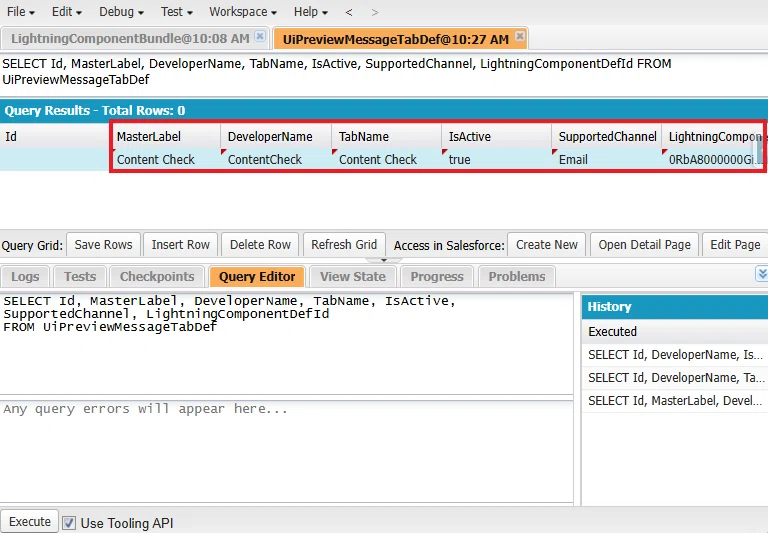Select history entry 'SELECT Id, DeveloperName, Ta...'
Image resolution: width=768 pixels, height=533 pixels.
click(x=675, y=378)
